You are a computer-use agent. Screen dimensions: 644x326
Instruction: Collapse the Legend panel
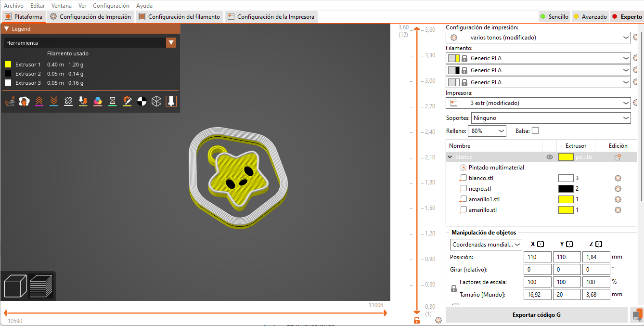pyautogui.click(x=7, y=29)
